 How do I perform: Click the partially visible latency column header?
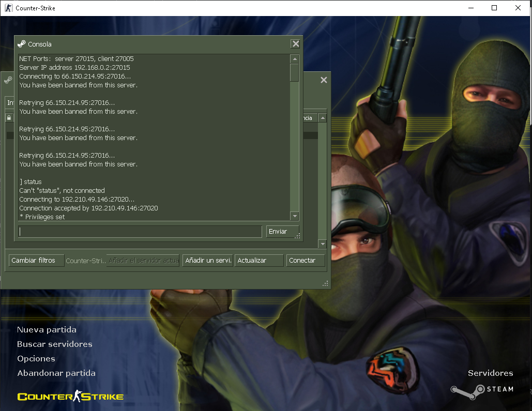[310, 118]
